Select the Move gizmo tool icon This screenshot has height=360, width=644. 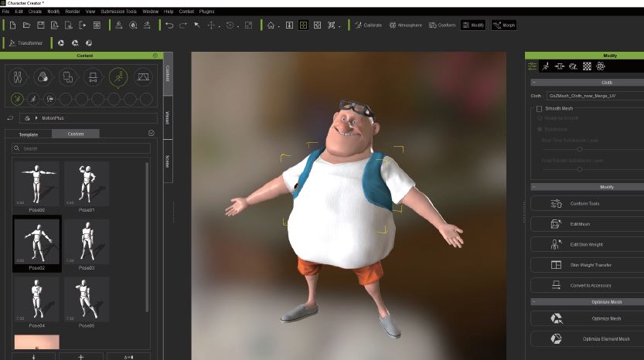(x=211, y=25)
